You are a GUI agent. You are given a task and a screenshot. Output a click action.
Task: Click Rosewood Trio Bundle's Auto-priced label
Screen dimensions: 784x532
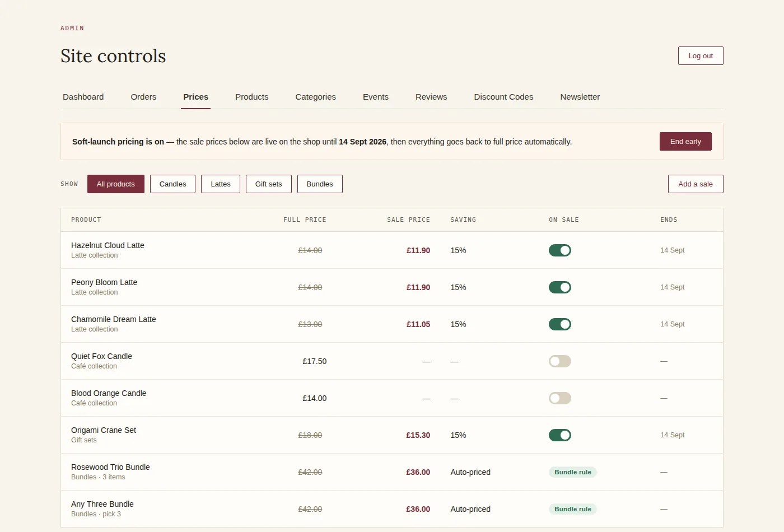tap(470, 472)
